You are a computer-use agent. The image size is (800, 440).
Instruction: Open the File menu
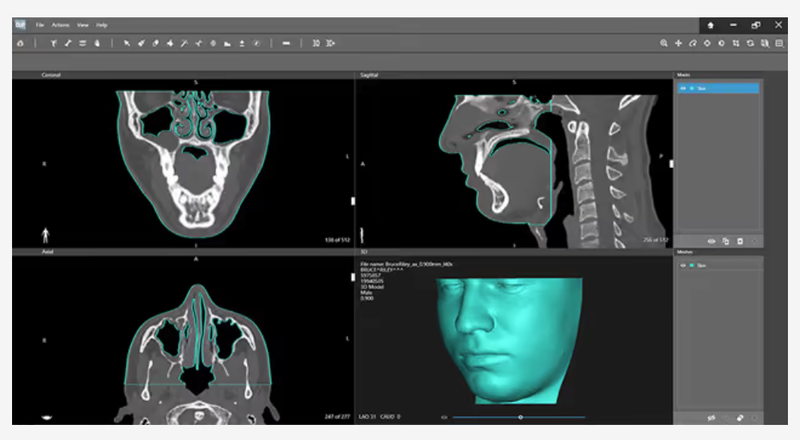40,25
